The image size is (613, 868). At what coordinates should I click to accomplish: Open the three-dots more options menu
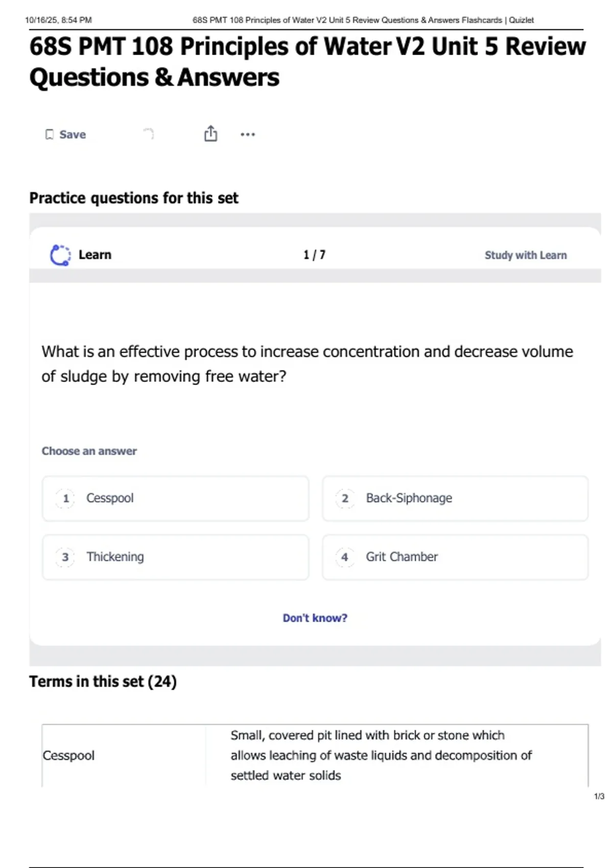pyautogui.click(x=248, y=134)
